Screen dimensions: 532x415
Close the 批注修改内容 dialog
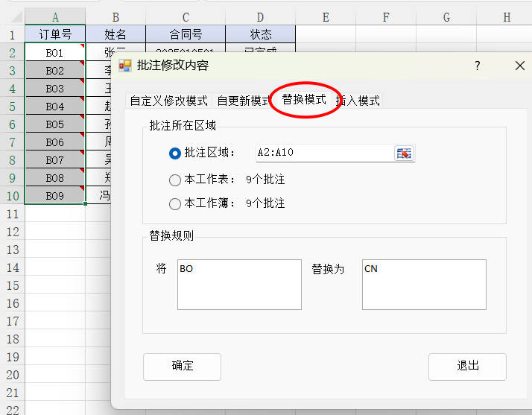click(x=520, y=66)
